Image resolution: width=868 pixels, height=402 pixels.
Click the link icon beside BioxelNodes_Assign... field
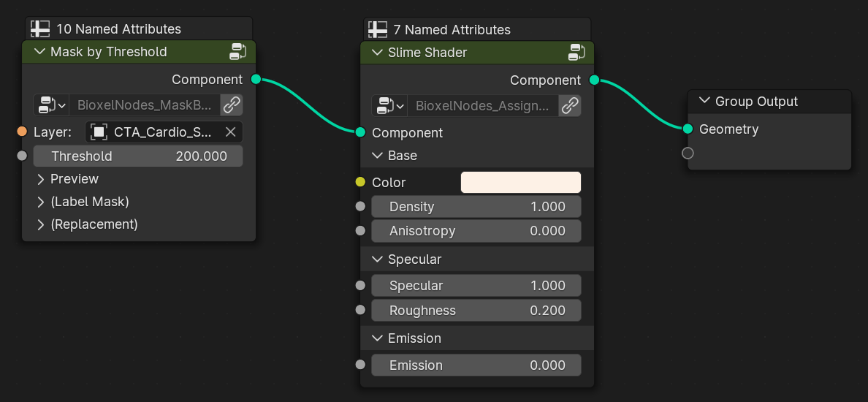coord(570,105)
